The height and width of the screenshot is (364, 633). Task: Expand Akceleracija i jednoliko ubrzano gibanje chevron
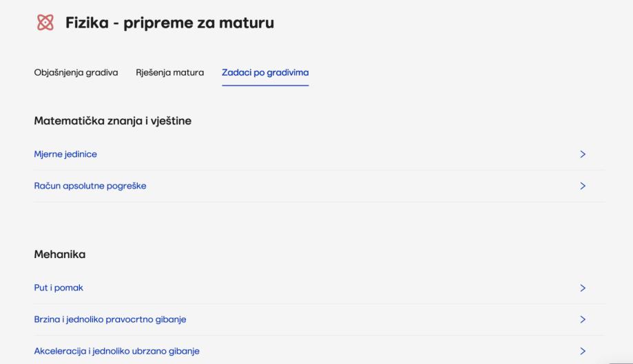click(x=583, y=351)
